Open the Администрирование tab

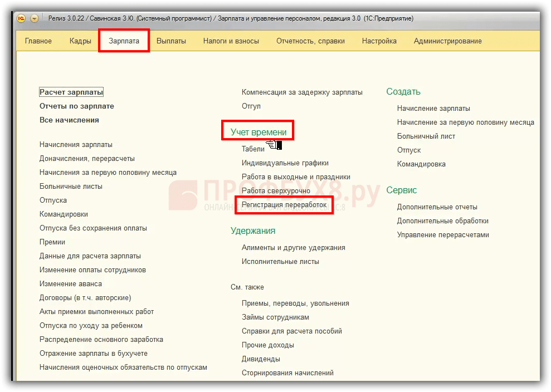click(448, 41)
